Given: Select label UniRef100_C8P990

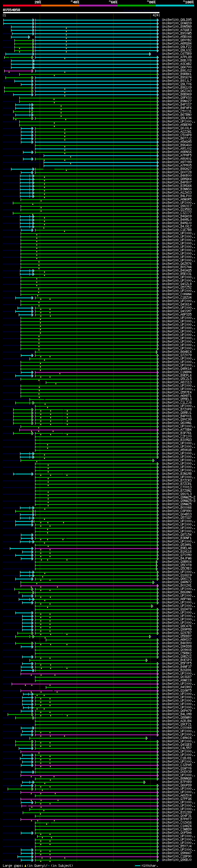Looking at the screenshot, I should coord(176,511).
